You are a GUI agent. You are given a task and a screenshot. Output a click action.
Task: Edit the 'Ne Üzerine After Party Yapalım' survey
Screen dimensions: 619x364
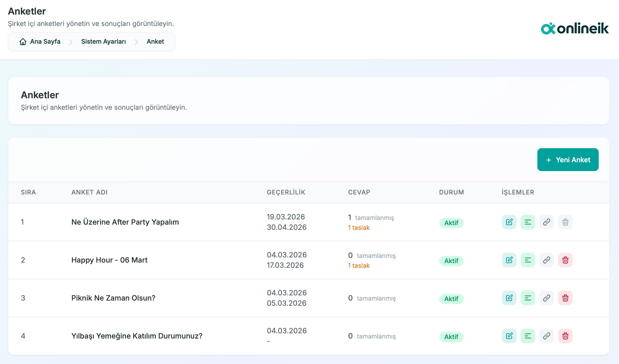[x=509, y=222]
